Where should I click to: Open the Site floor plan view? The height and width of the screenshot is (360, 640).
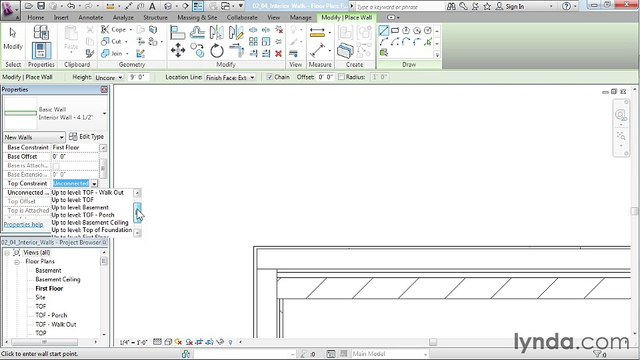click(x=40, y=298)
